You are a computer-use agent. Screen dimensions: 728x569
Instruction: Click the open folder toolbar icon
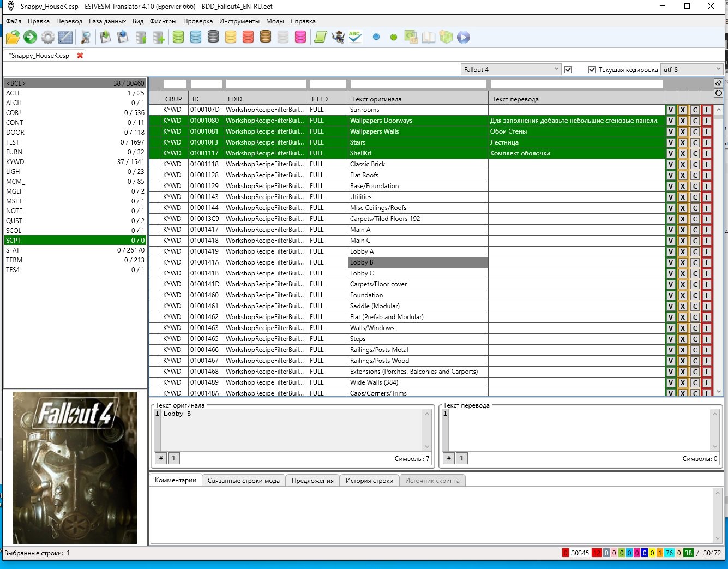(13, 37)
